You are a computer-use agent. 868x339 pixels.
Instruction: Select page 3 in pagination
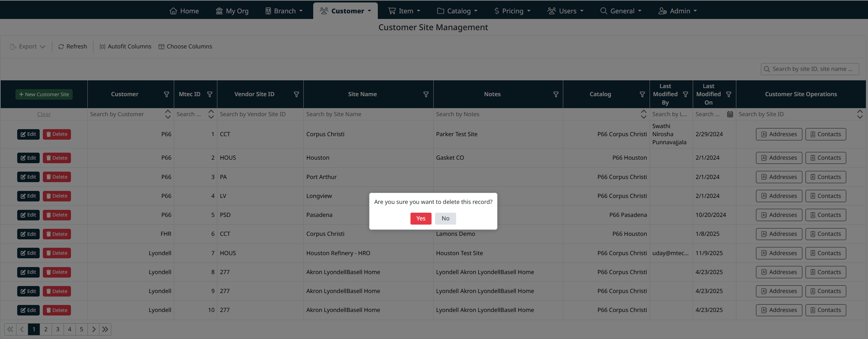coord(58,329)
